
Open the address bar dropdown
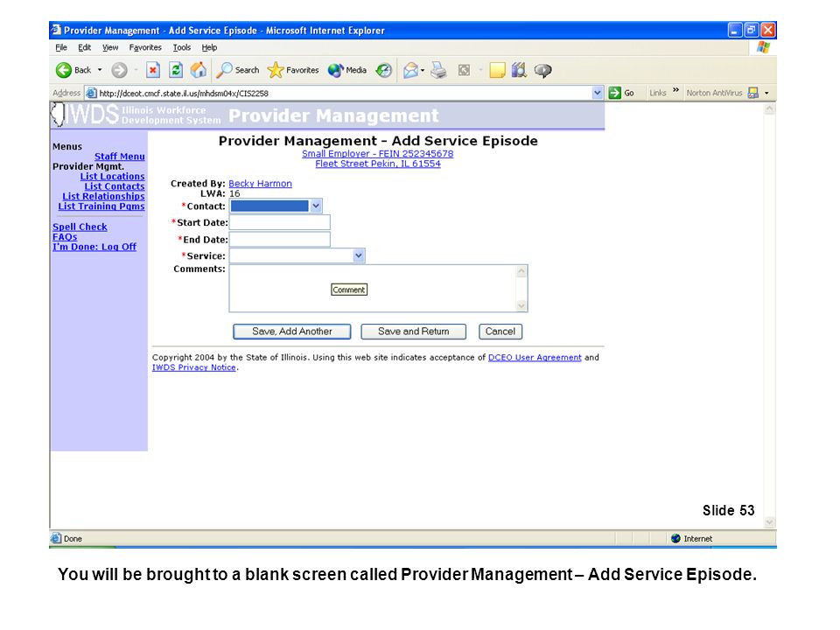[598, 93]
